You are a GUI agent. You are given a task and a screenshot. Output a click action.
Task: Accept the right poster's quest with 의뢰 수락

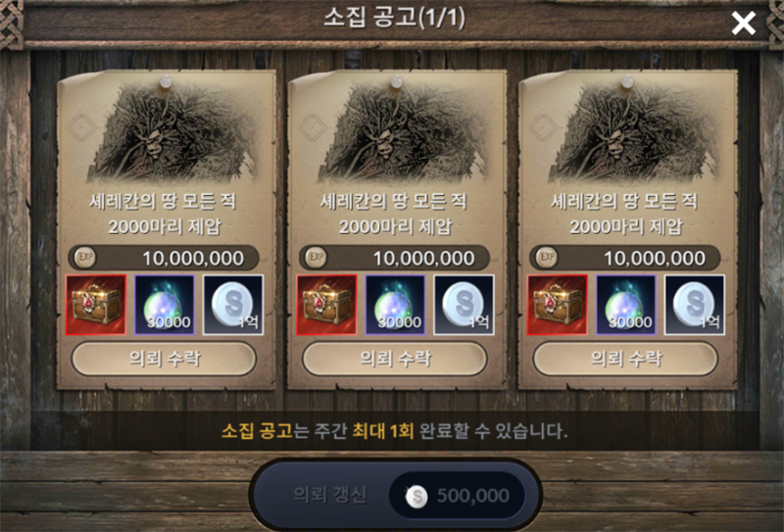(625, 359)
